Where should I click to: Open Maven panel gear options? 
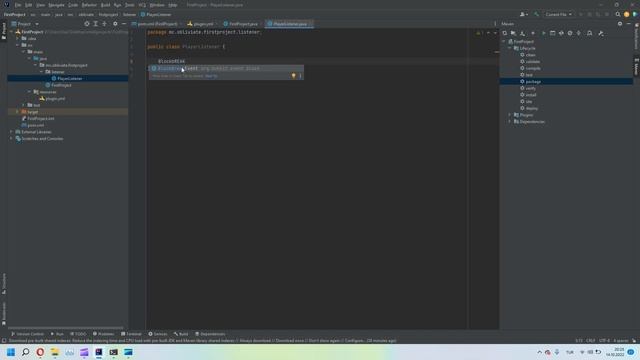(620, 24)
